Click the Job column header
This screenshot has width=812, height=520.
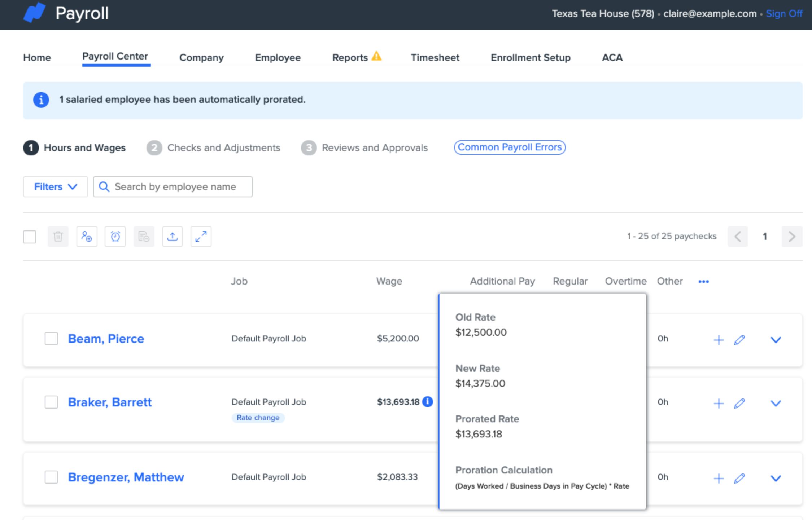click(x=239, y=281)
